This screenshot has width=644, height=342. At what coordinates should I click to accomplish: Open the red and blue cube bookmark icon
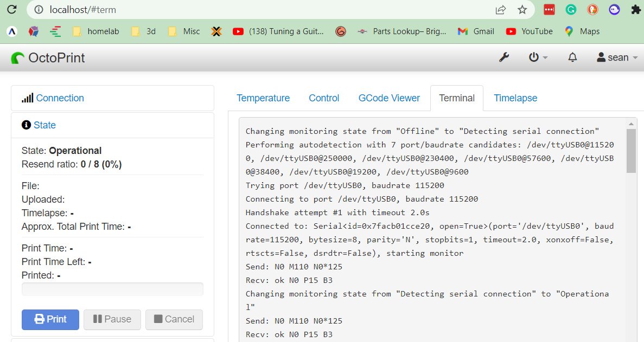(34, 31)
